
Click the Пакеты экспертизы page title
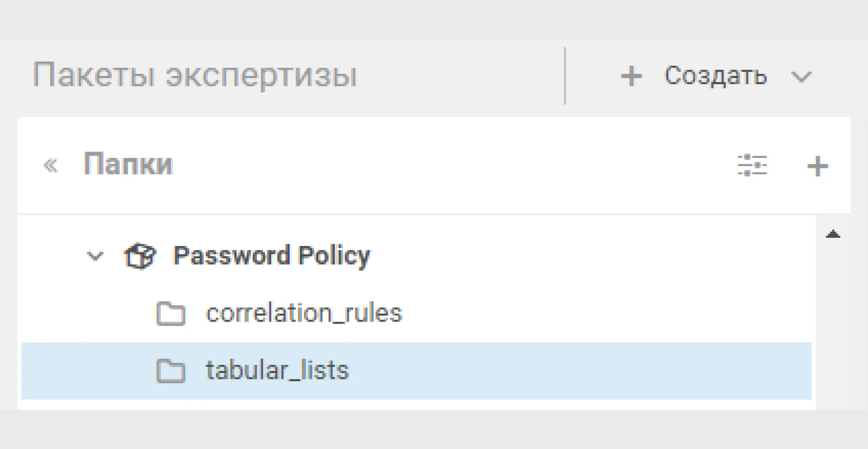pyautogui.click(x=195, y=75)
